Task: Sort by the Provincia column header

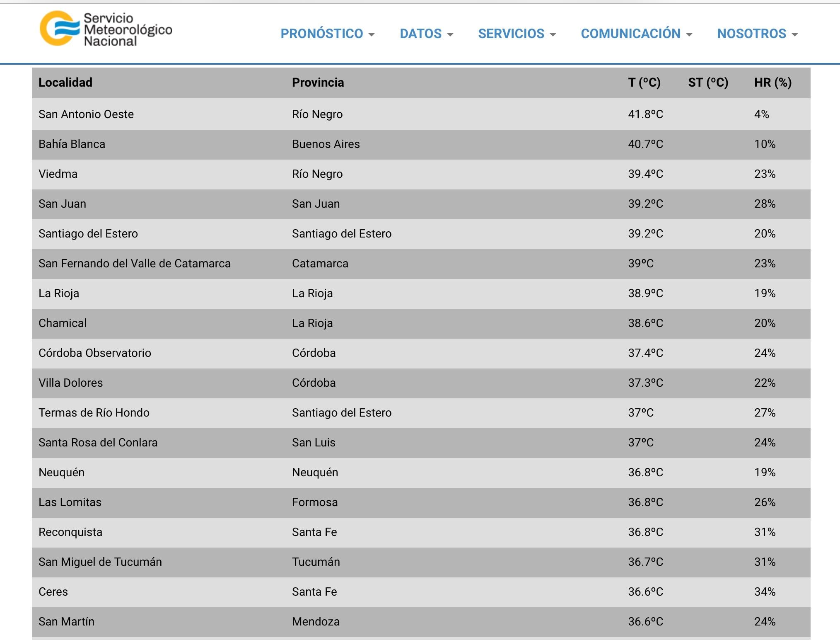Action: click(318, 82)
